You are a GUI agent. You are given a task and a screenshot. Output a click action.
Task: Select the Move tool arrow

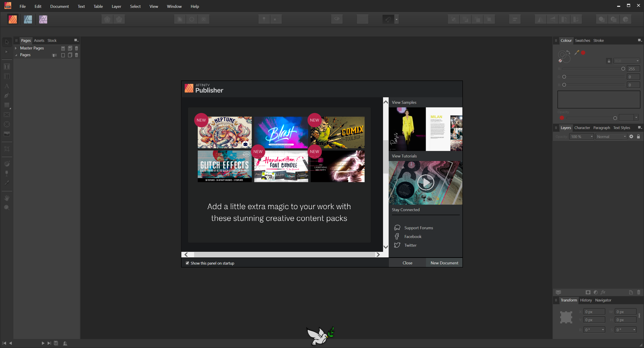[7, 42]
